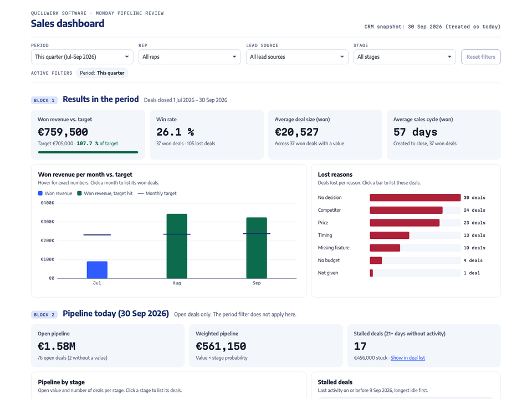The image size is (532, 399).
Task: Click the Timing lost reason bar
Action: tap(390, 235)
